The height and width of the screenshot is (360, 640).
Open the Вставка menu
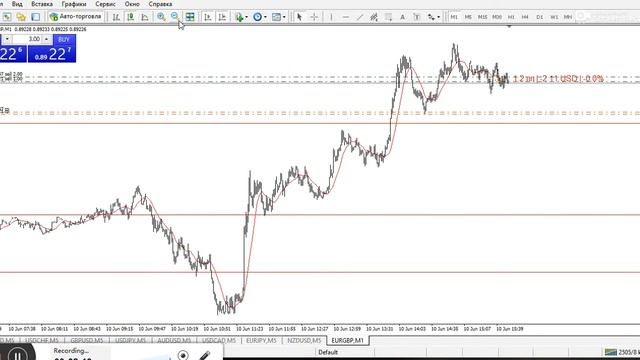pyautogui.click(x=42, y=4)
